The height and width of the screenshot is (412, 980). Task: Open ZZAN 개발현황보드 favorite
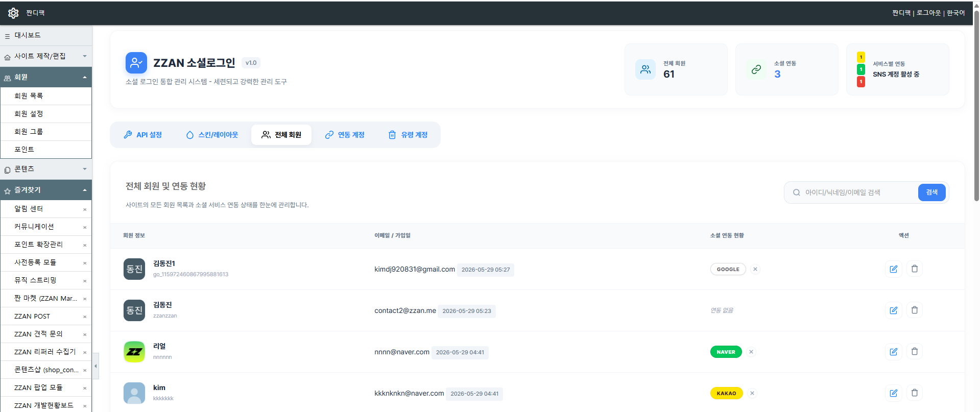44,405
